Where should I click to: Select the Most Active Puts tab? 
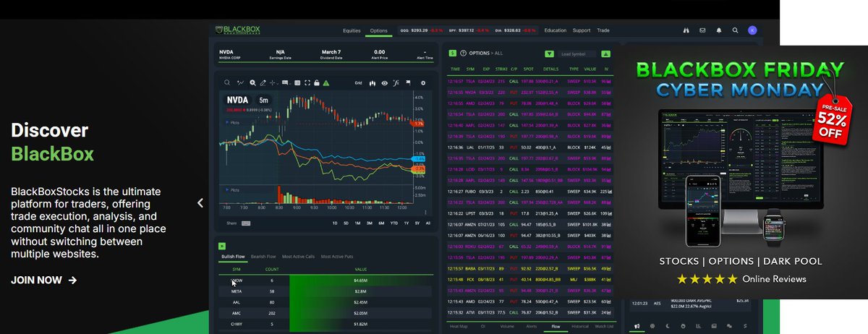click(x=337, y=257)
